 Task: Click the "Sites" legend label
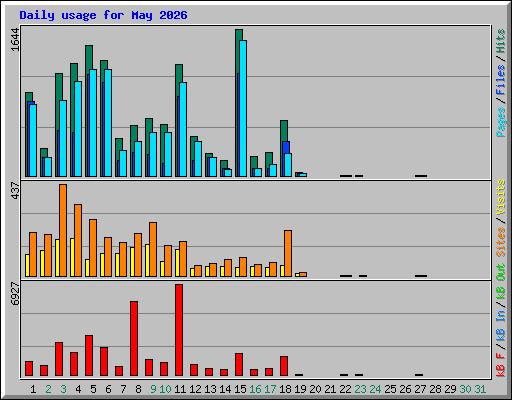click(500, 242)
